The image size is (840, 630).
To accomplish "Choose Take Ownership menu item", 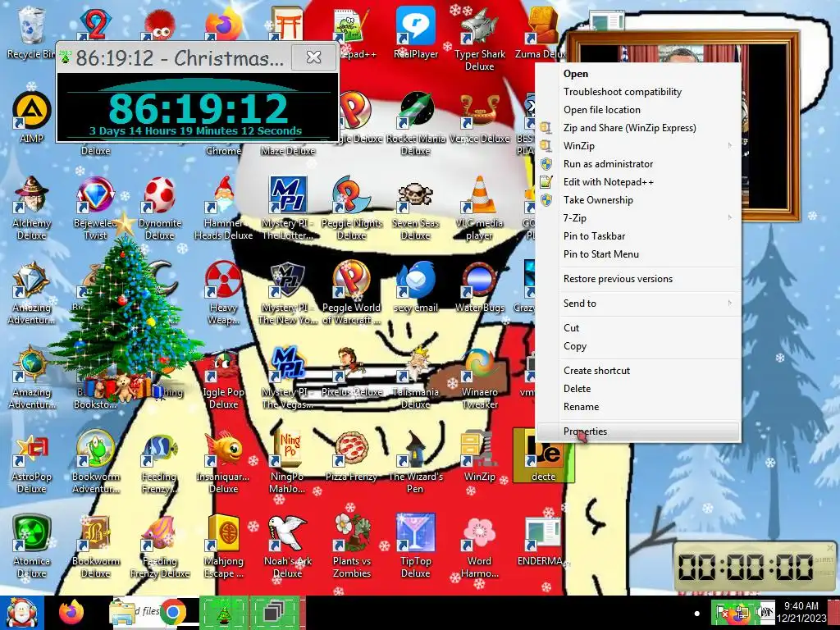I will pos(638,200).
